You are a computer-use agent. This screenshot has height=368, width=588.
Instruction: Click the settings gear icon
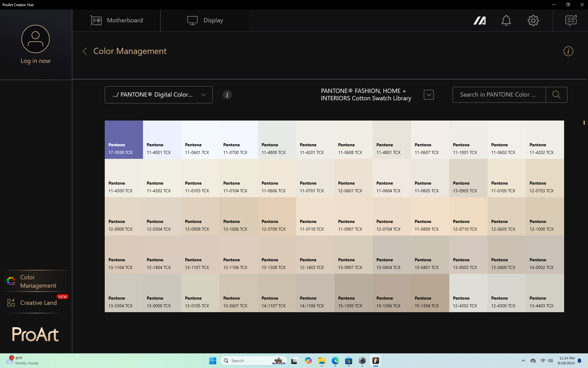click(x=533, y=20)
